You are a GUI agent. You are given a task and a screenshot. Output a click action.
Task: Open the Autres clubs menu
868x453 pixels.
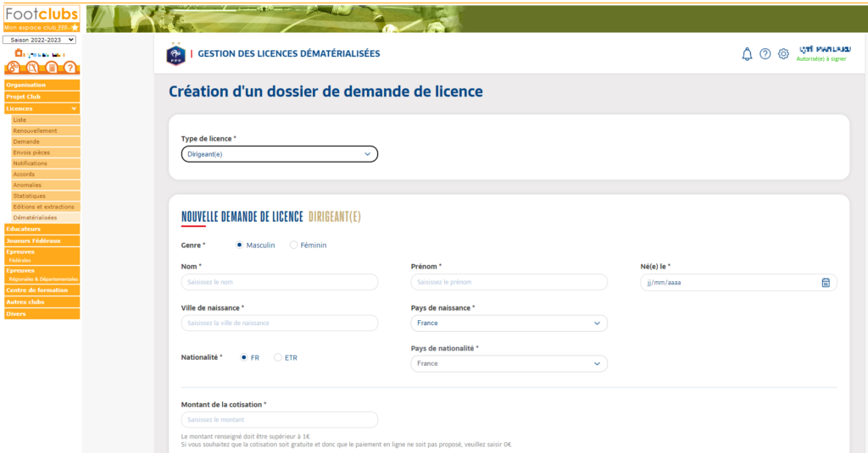coord(42,302)
